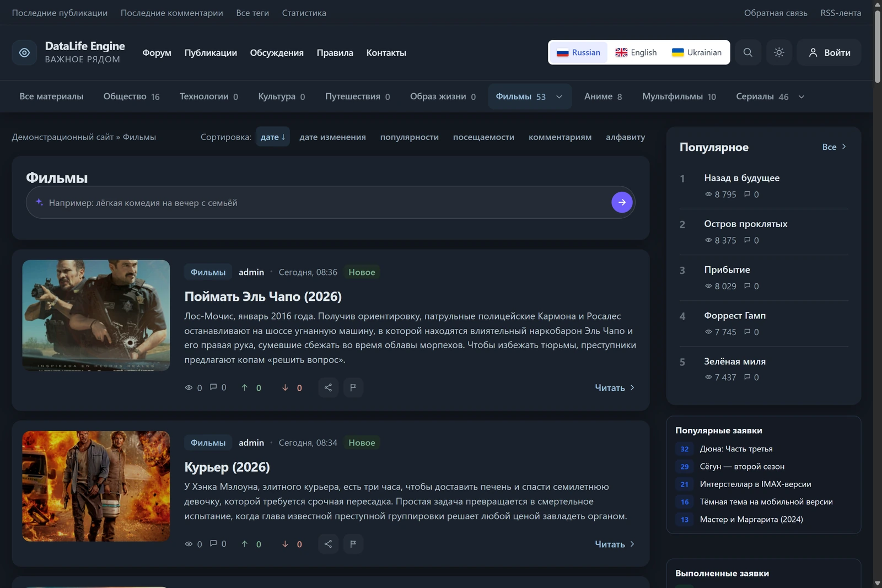882x588 pixels.
Task: Open the Общество category tab
Action: click(x=131, y=96)
